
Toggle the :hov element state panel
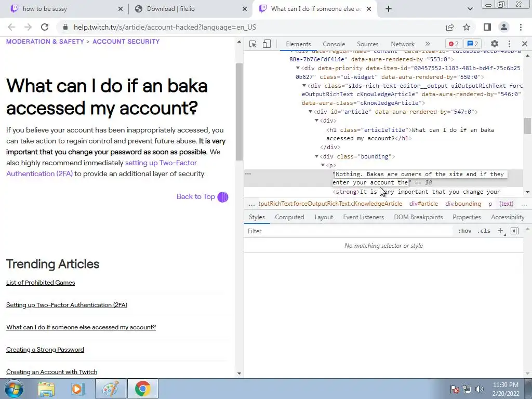[x=464, y=231]
